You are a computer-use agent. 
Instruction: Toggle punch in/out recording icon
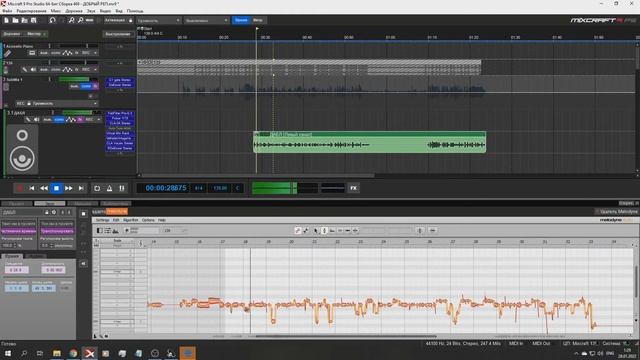point(121,188)
